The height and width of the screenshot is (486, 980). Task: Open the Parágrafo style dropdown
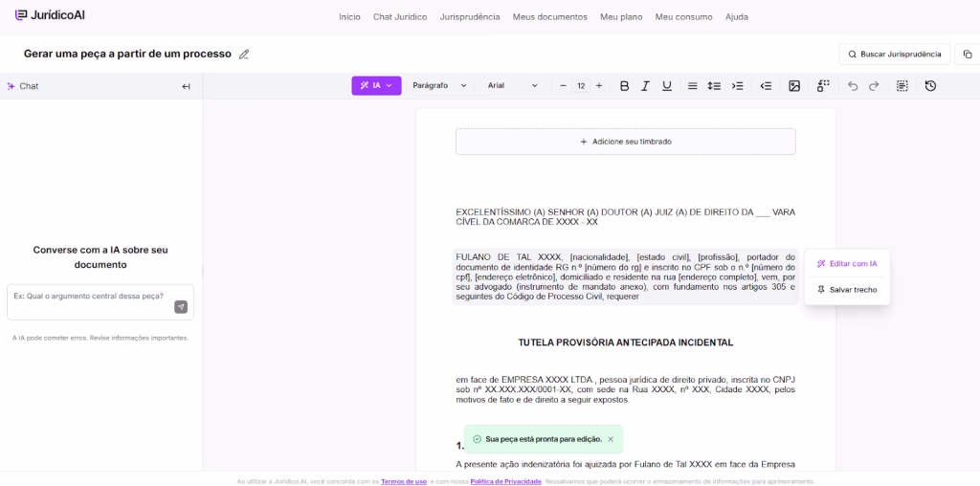point(439,85)
